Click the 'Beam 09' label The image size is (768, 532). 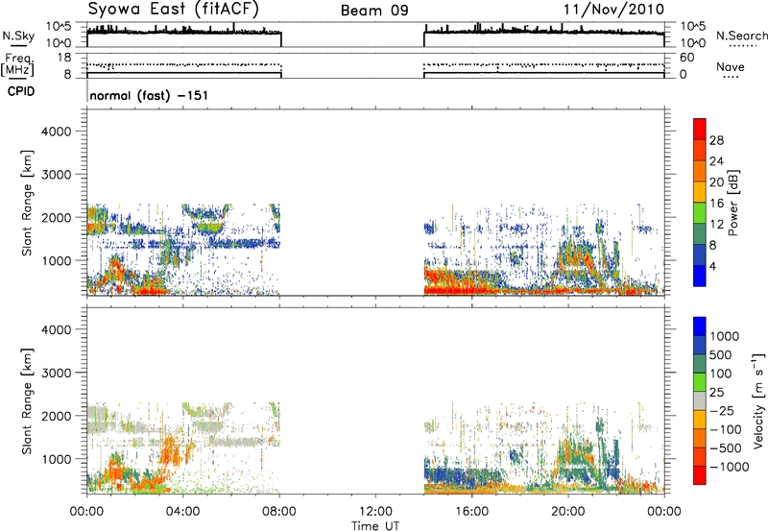point(374,11)
